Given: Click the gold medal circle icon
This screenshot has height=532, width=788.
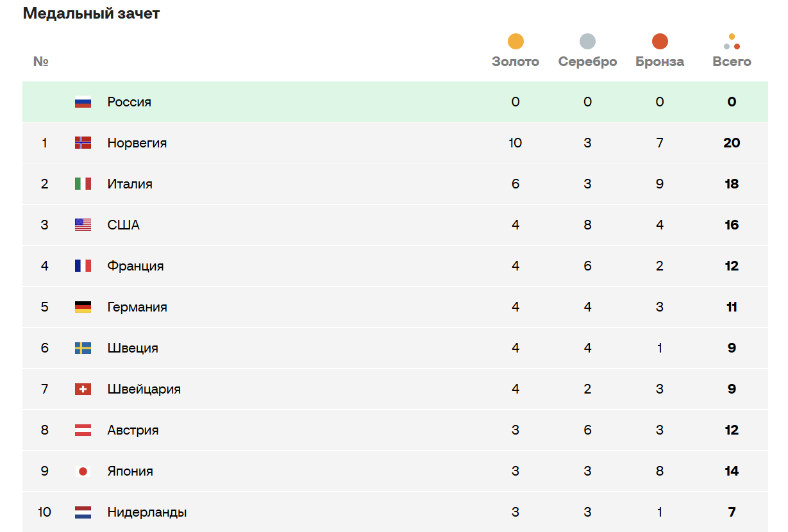Looking at the screenshot, I should [516, 42].
